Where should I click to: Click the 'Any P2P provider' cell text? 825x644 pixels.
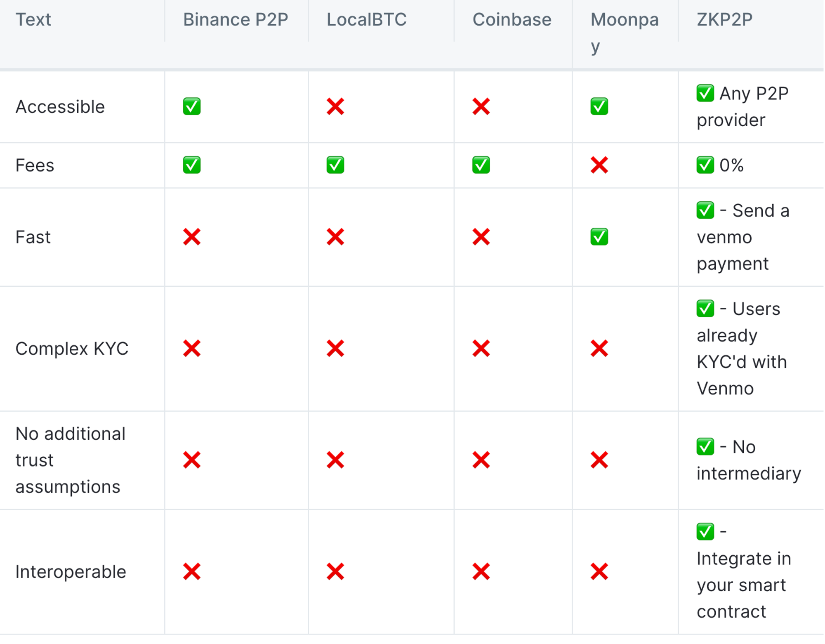742,107
